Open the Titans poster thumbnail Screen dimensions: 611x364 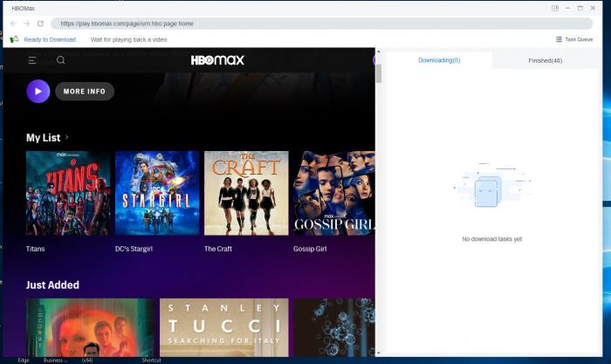click(x=68, y=193)
